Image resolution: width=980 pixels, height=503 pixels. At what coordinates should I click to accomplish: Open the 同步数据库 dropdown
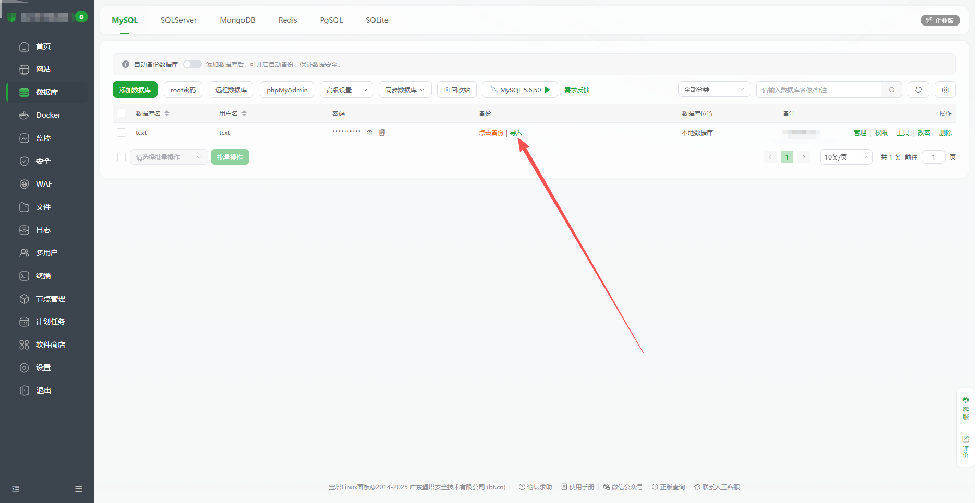pos(405,90)
